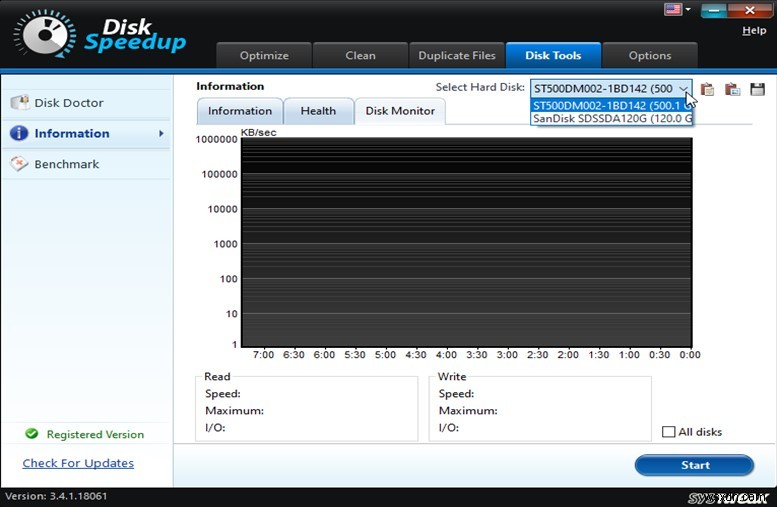Open the Duplicate Files tab
This screenshot has height=507, width=777.
pos(457,56)
